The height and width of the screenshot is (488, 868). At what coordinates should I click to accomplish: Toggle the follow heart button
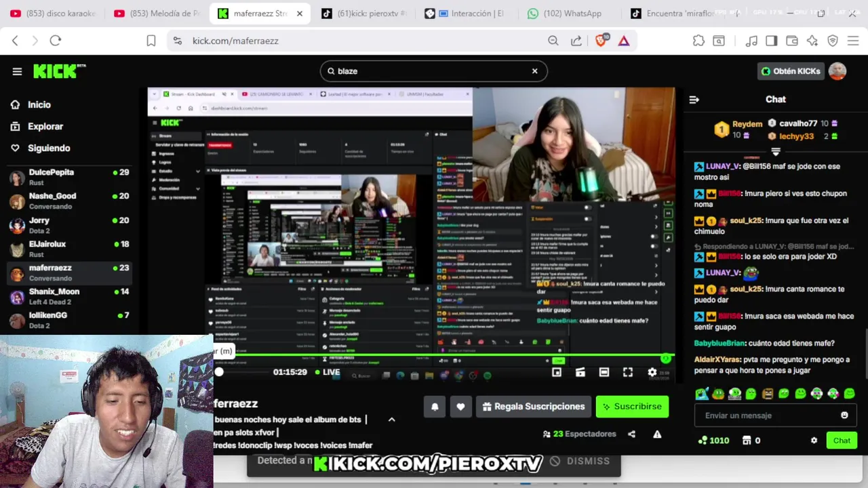coord(460,407)
